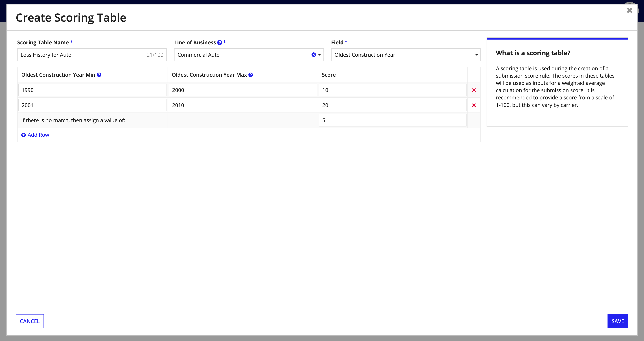The width and height of the screenshot is (644, 341).
Task: Focus the min year field containing 1990
Action: click(92, 90)
